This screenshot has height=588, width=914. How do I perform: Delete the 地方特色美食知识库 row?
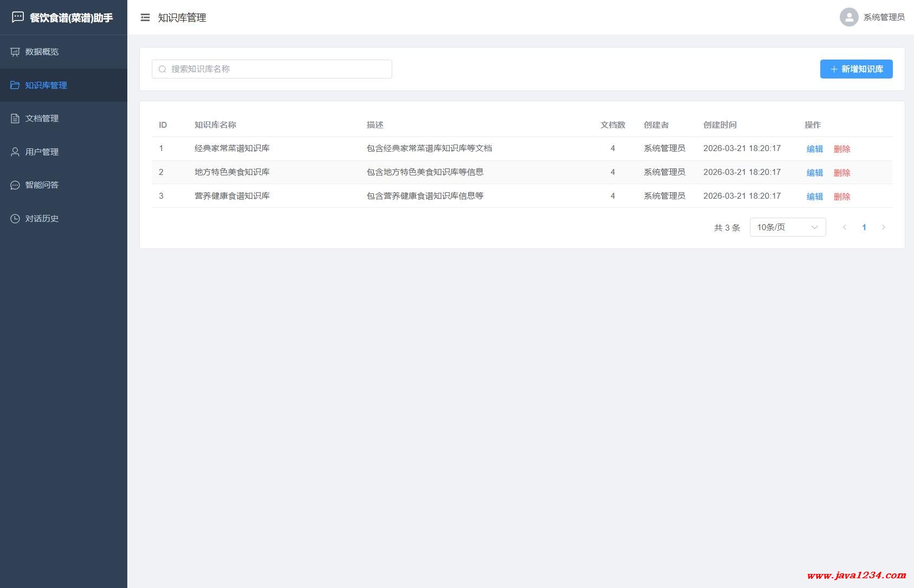pyautogui.click(x=841, y=173)
